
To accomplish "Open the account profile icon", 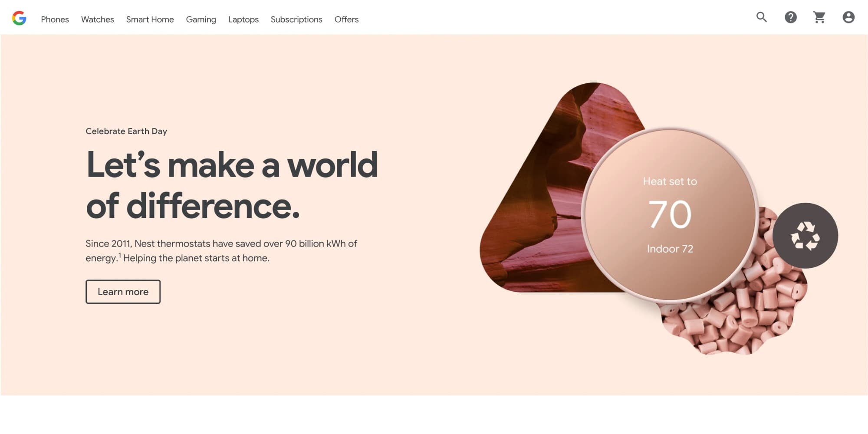I will (x=848, y=17).
